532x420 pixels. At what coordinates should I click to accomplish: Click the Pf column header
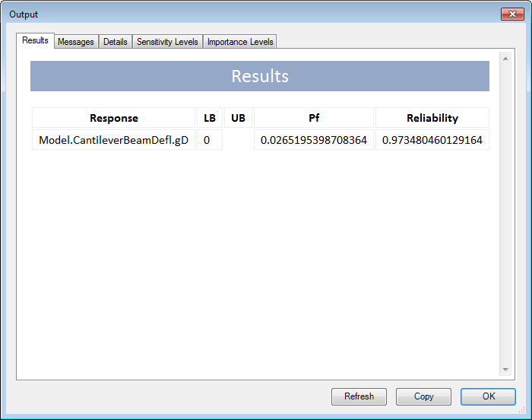click(313, 118)
